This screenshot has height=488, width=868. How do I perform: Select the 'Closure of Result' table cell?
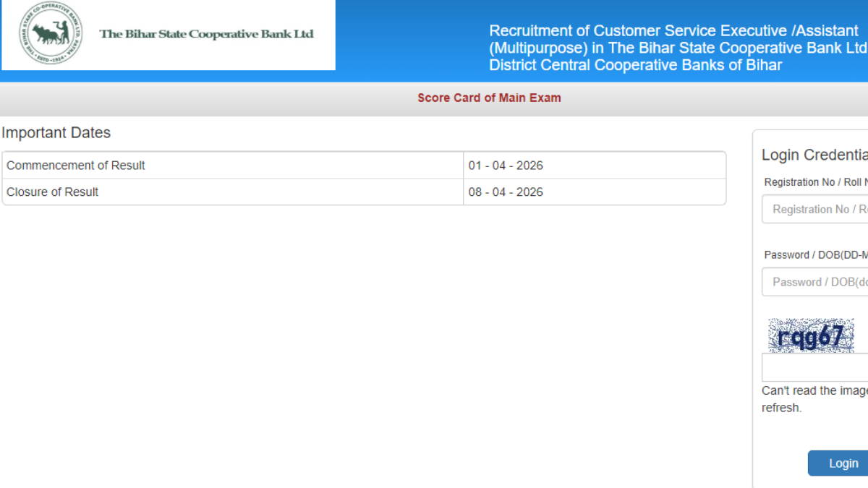click(x=231, y=192)
